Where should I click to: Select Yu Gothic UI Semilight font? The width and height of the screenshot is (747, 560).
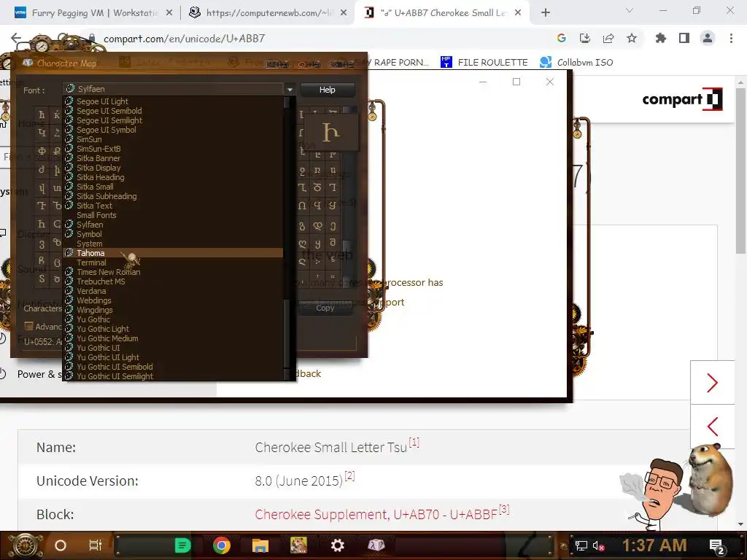tap(174, 376)
